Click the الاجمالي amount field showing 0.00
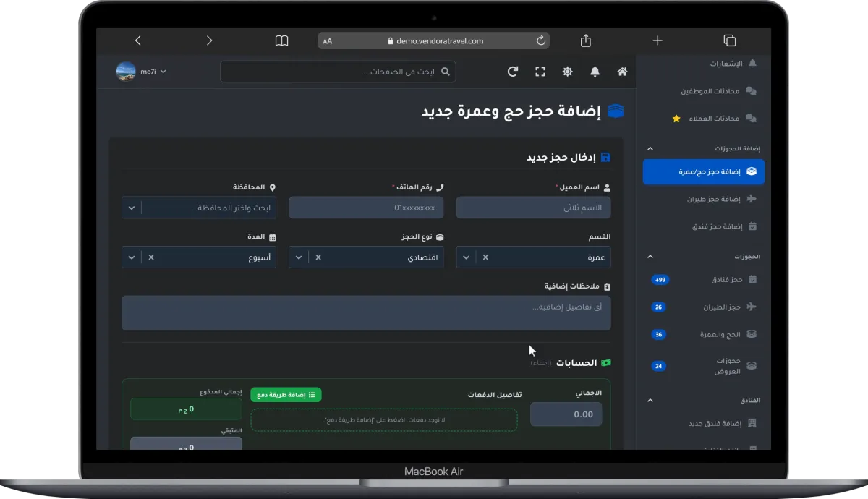The height and width of the screenshot is (499, 868). [566, 414]
